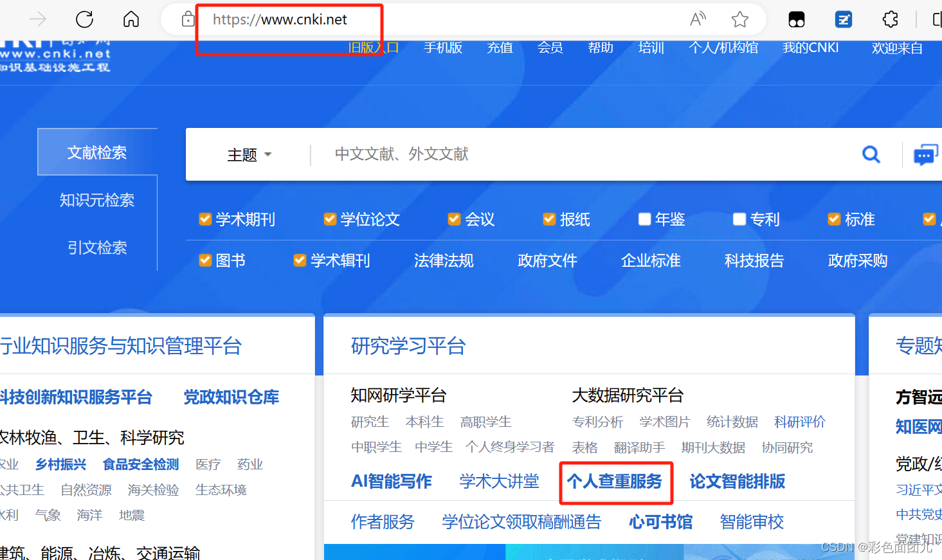Viewport: 942px width, 560px height.
Task: Open the 统计数据 link
Action: pos(732,422)
